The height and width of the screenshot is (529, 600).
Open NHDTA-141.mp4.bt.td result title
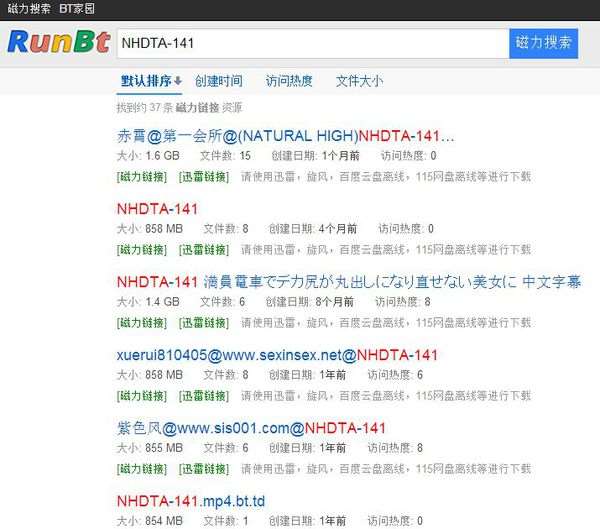pyautogui.click(x=191, y=501)
